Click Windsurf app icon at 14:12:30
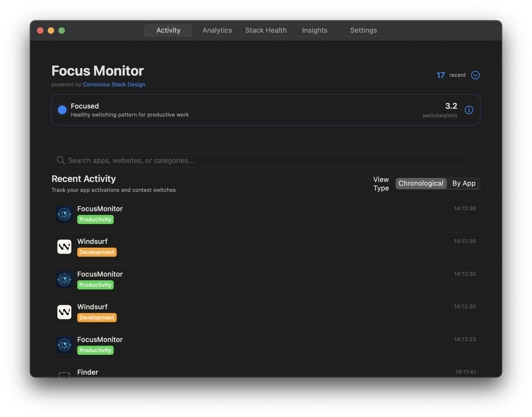Screen dimensions: 532x417 [64, 312]
